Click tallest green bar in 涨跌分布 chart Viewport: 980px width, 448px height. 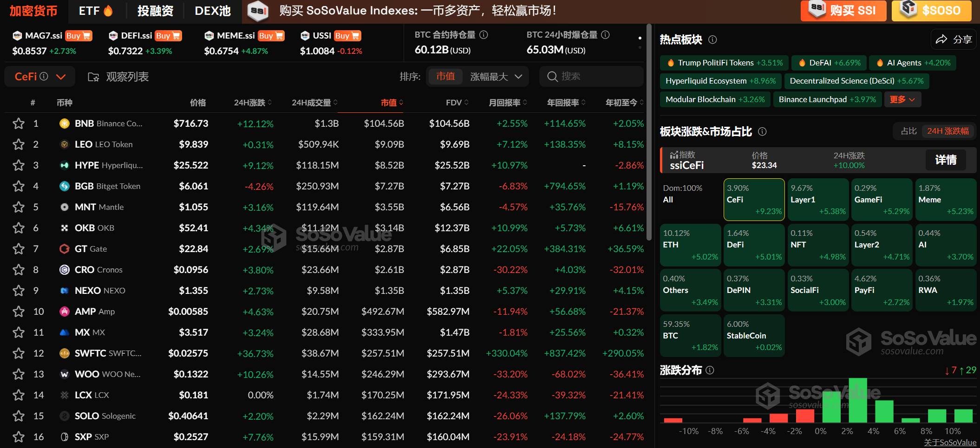[858, 400]
